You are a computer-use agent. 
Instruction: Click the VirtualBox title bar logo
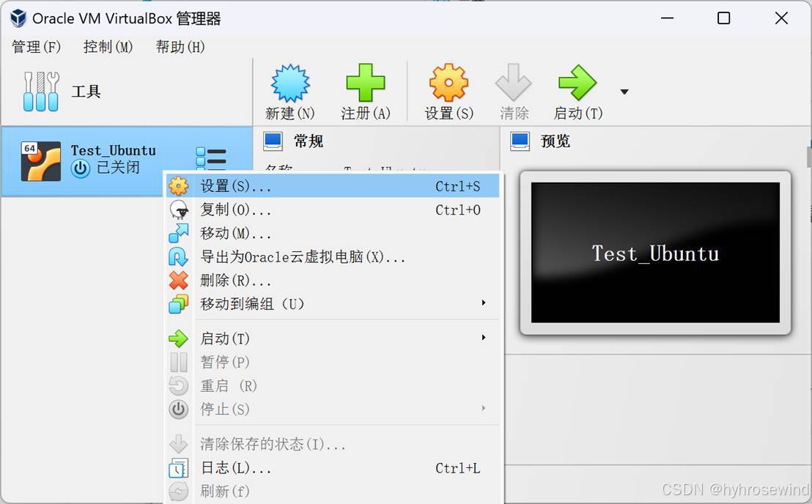click(18, 18)
